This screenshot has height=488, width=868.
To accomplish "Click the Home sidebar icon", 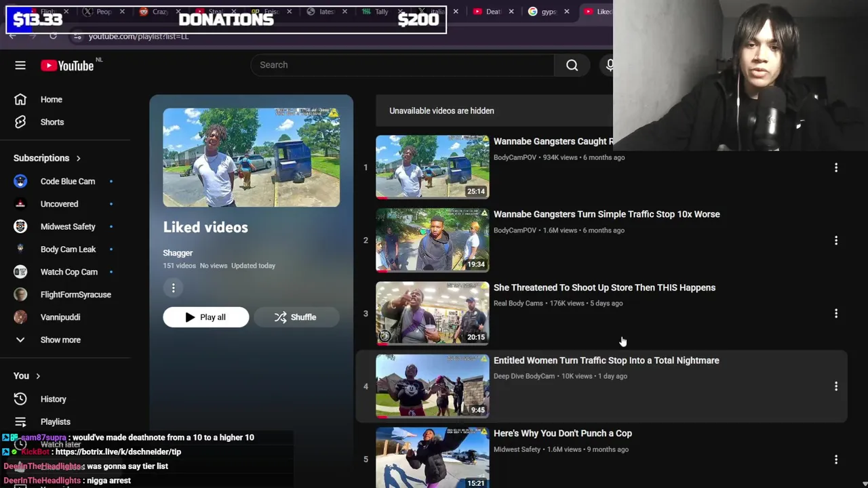I will [20, 100].
